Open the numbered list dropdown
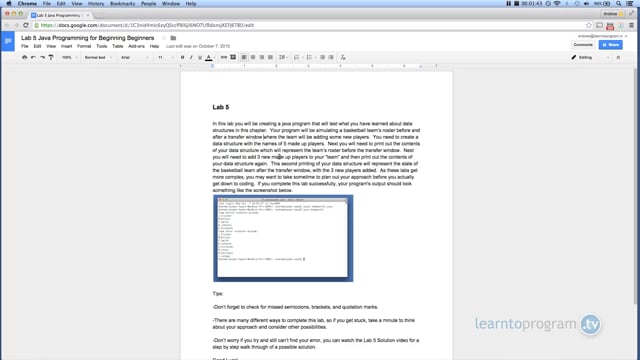The height and width of the screenshot is (360, 640). point(298,58)
